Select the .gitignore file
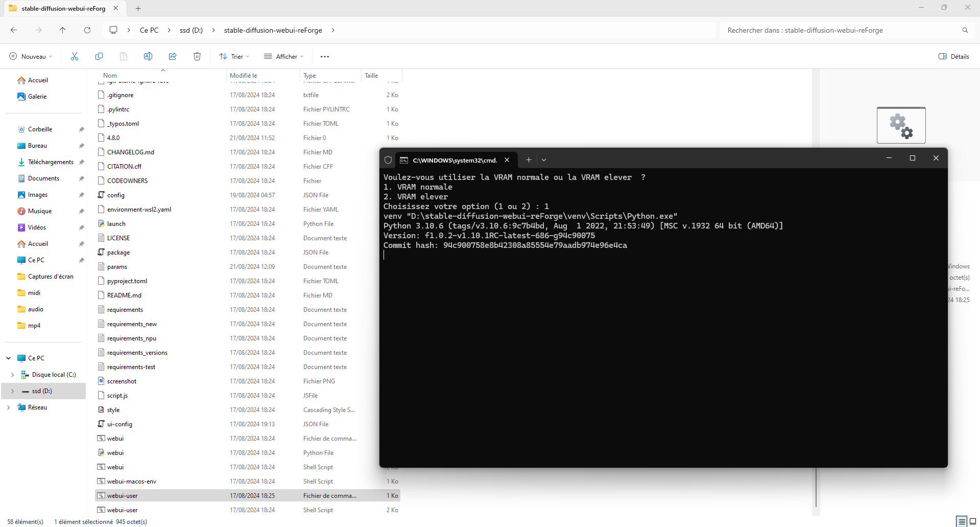This screenshot has width=980, height=527. 121,95
